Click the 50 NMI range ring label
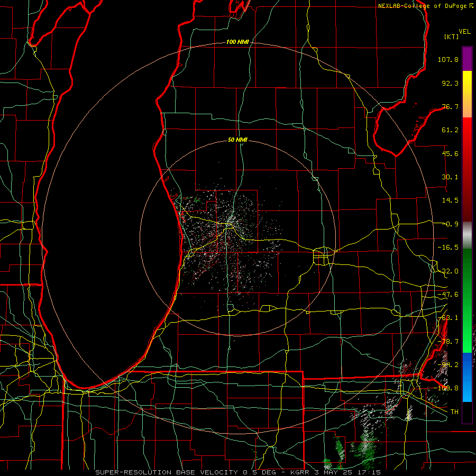 tap(237, 140)
